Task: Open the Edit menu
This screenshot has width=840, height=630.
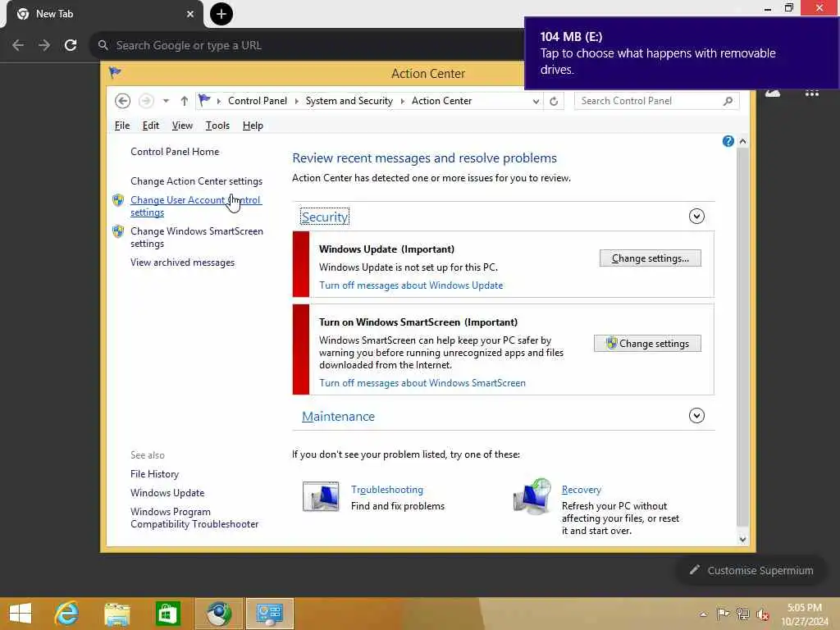Action: 151,126
